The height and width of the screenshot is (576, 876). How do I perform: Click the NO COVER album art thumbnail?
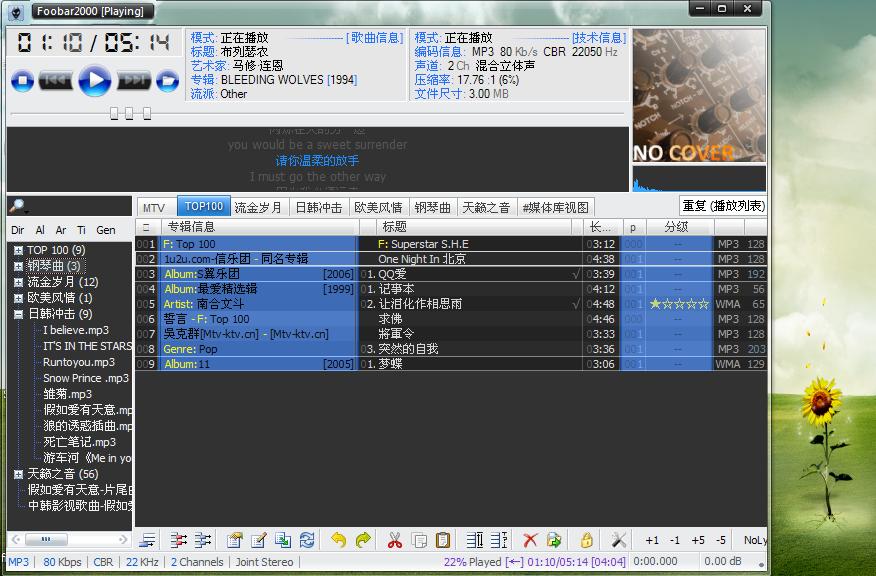tap(699, 96)
